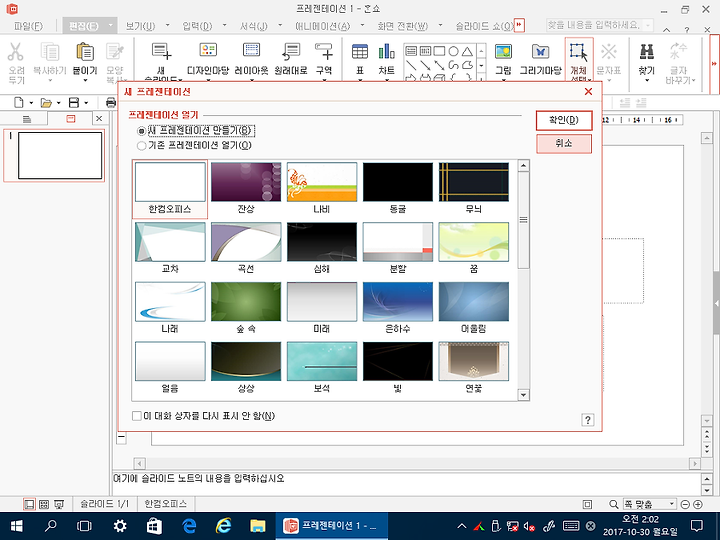This screenshot has height=540, width=720.
Task: Click the Picture (그림) icon
Action: tap(503, 51)
